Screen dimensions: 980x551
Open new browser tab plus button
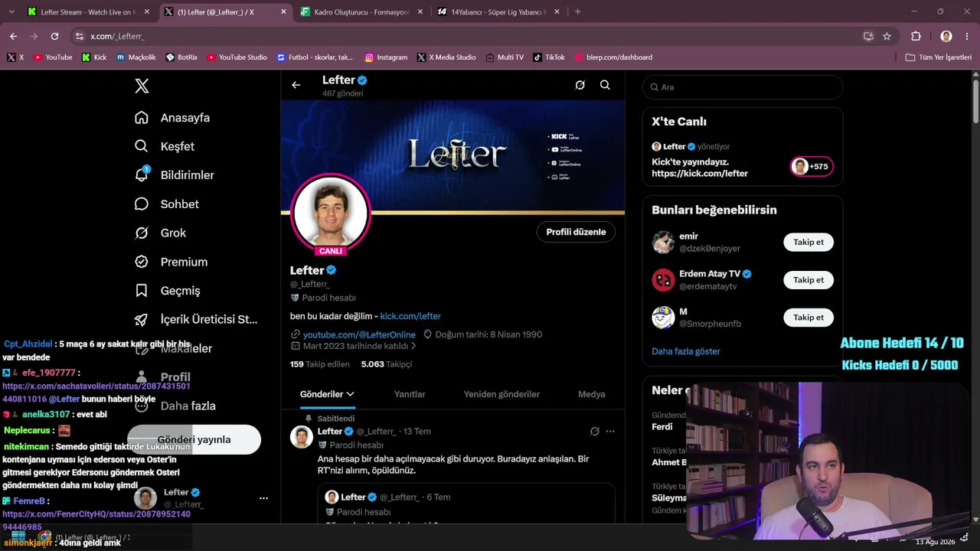pyautogui.click(x=577, y=11)
